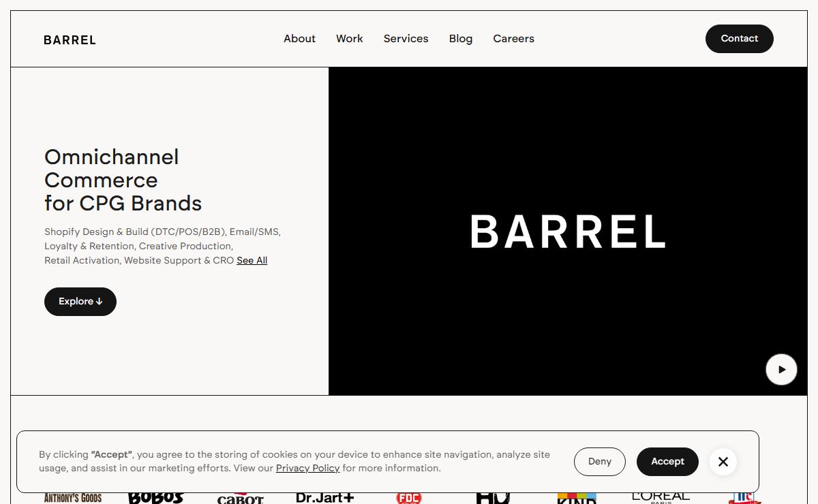
Task: Deny cookie storage
Action: tap(599, 462)
